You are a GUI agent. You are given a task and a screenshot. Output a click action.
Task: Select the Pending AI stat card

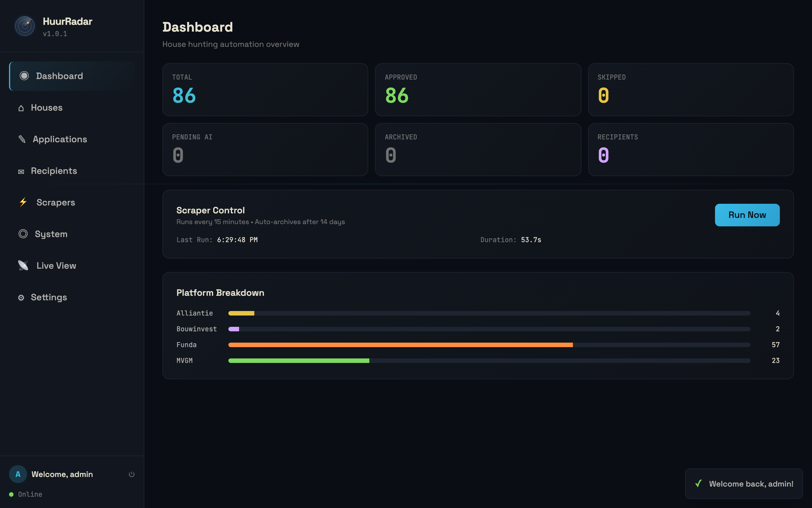click(x=265, y=150)
